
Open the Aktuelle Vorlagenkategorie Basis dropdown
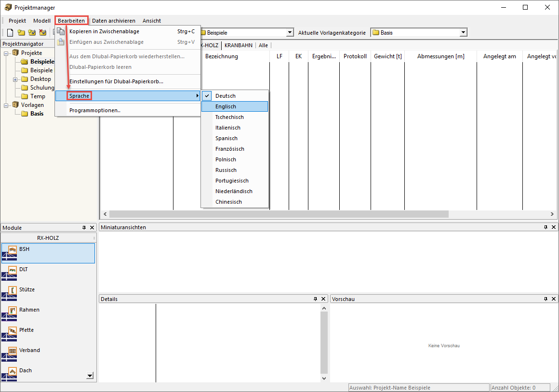(463, 33)
